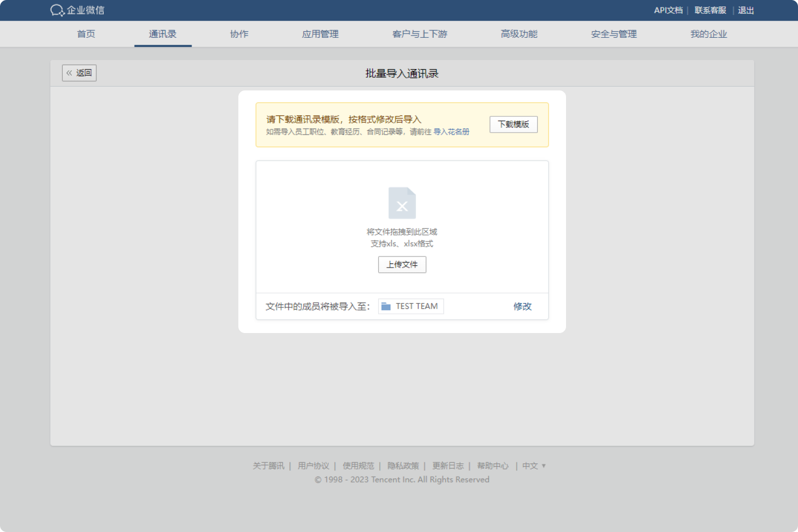
Task: Open the 我的企业 tab
Action: click(709, 34)
